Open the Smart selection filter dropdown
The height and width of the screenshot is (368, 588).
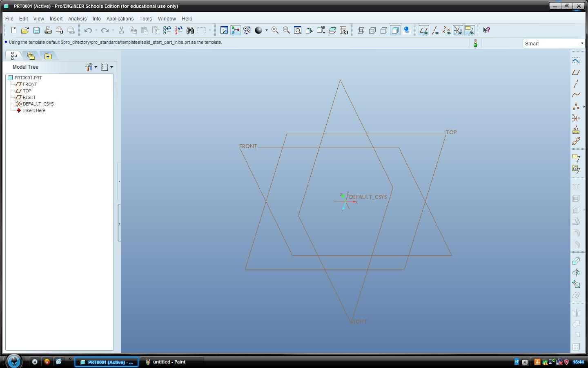click(554, 43)
